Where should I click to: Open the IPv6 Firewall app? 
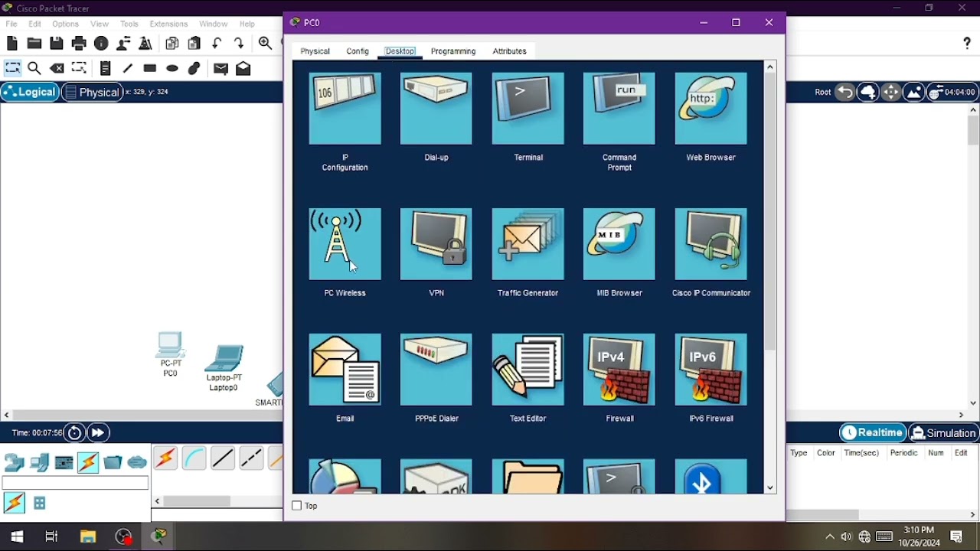[x=710, y=370]
